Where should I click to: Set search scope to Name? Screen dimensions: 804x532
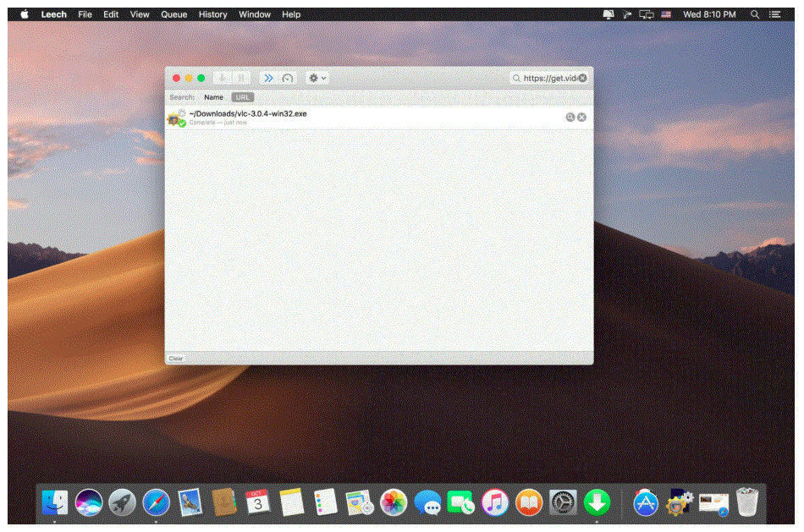pos(213,97)
